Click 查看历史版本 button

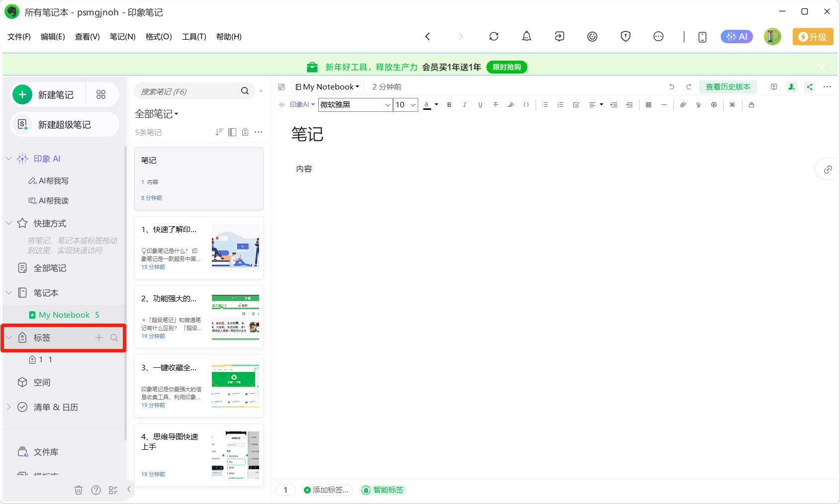coord(728,87)
